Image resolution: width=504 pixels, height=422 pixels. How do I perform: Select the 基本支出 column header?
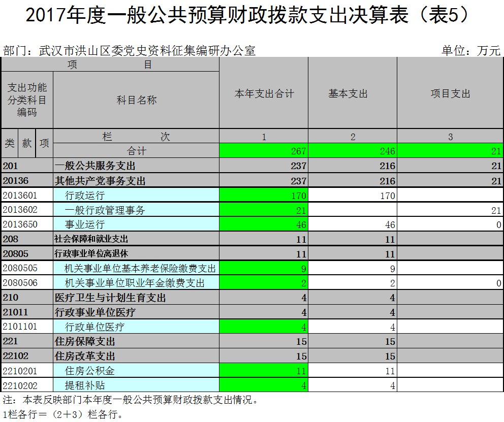tap(353, 94)
